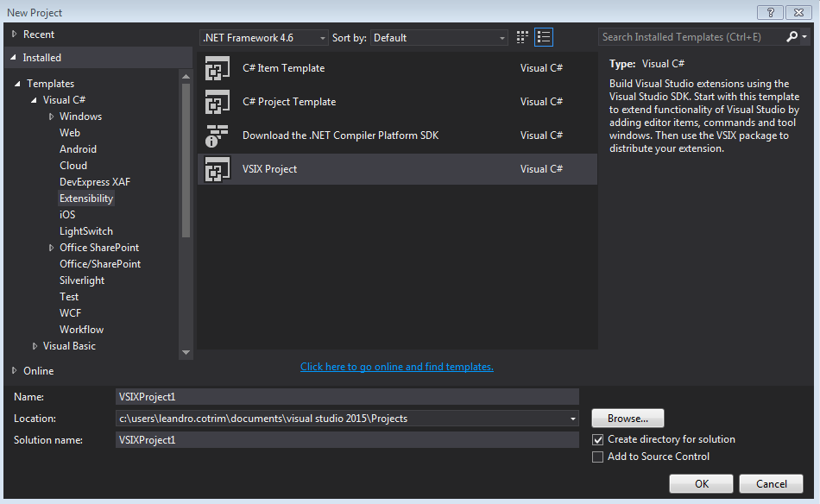Click the Cancel button
This screenshot has height=504, width=820.
tap(772, 483)
